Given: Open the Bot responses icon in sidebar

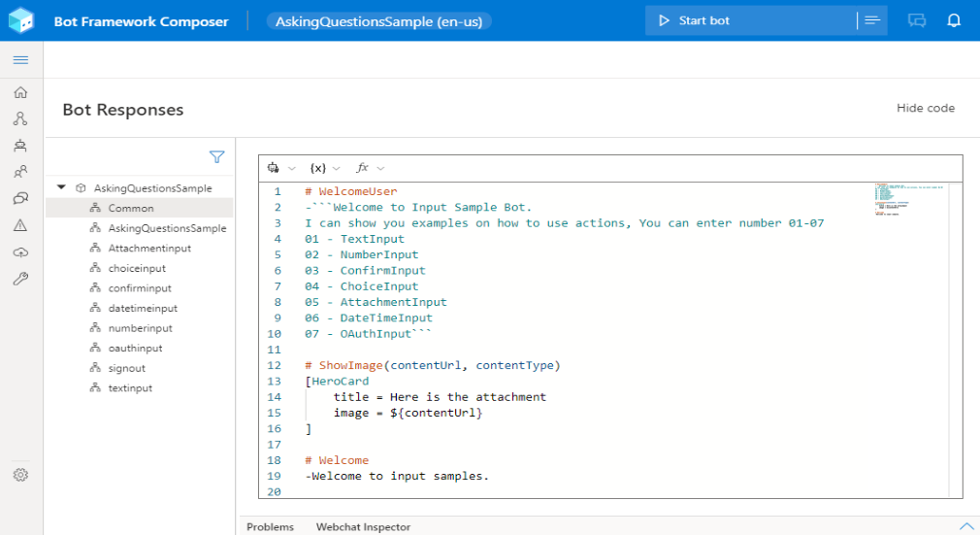Looking at the screenshot, I should pyautogui.click(x=20, y=198).
